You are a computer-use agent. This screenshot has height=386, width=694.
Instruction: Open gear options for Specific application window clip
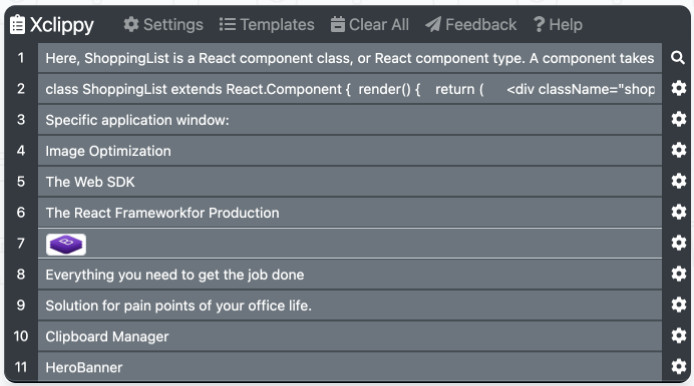point(679,119)
